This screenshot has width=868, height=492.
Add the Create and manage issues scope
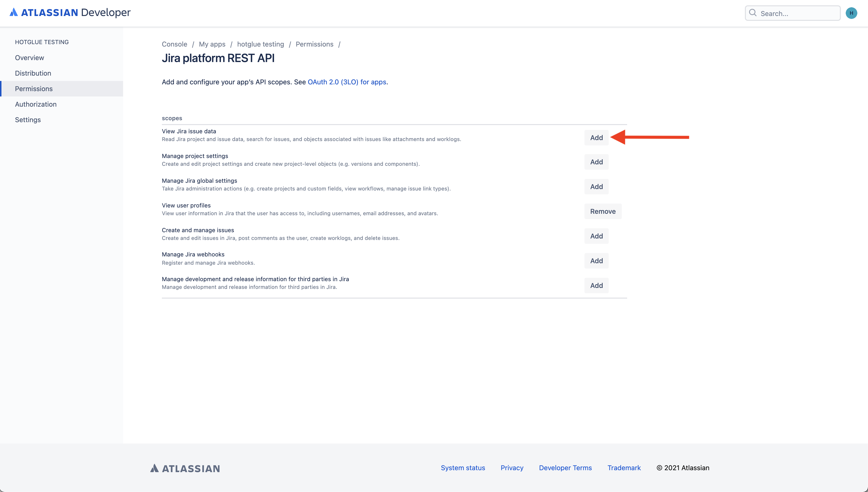coord(596,236)
